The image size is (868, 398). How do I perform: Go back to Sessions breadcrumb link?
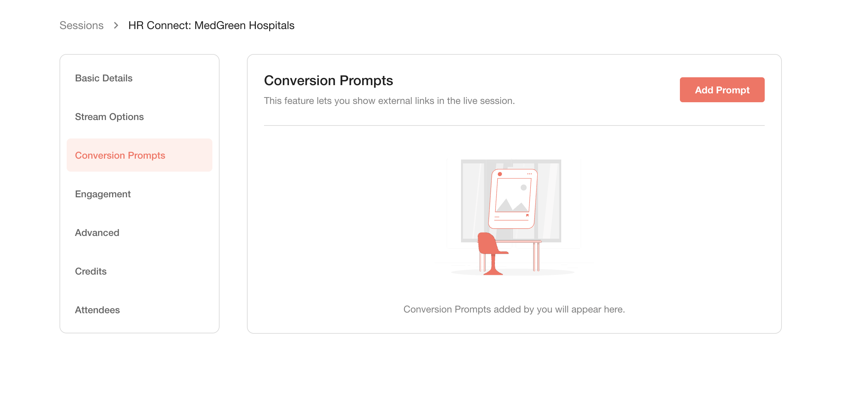pyautogui.click(x=81, y=25)
